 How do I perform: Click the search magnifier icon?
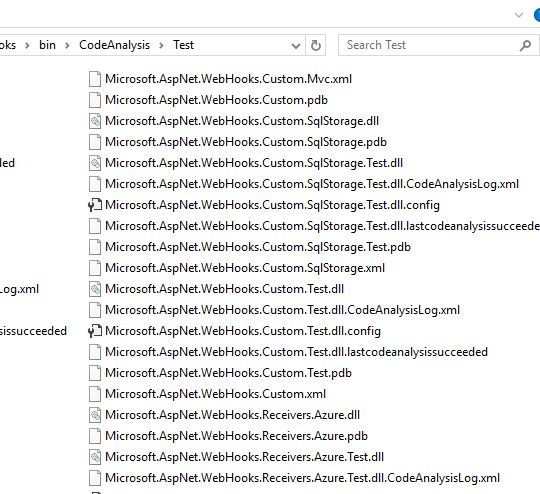(x=525, y=45)
